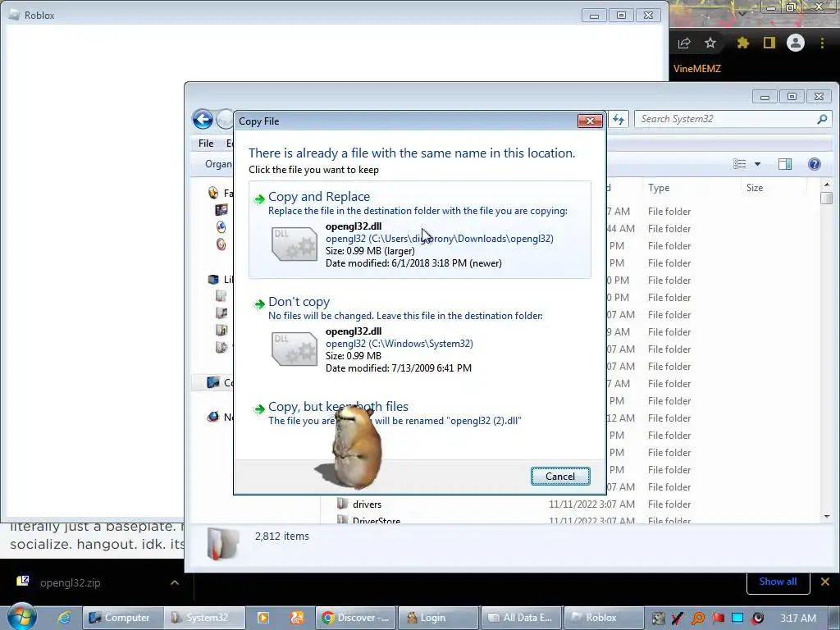Change the Explorer view with the view icon
840x630 pixels.
tap(740, 164)
